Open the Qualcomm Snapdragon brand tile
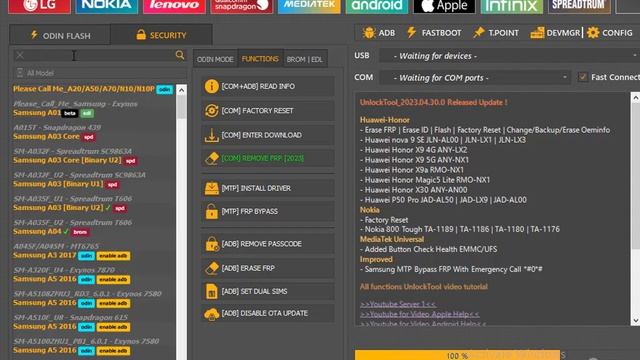 pos(242,6)
